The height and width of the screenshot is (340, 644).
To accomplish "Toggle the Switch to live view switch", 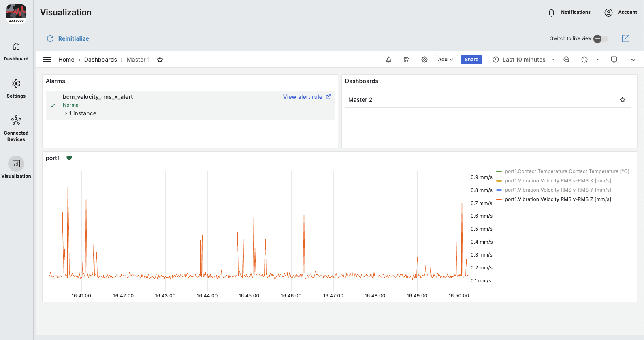I will tap(600, 39).
